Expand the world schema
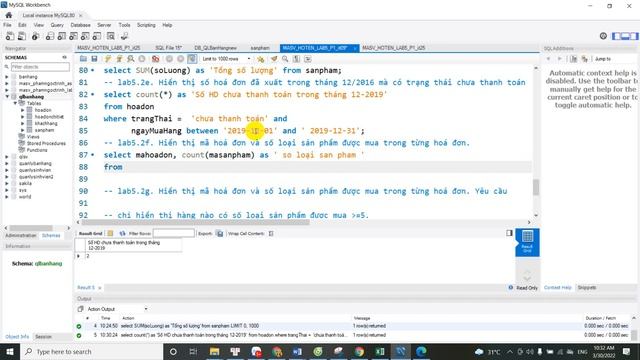Image resolution: width=640 pixels, height=360 pixels. (7, 197)
